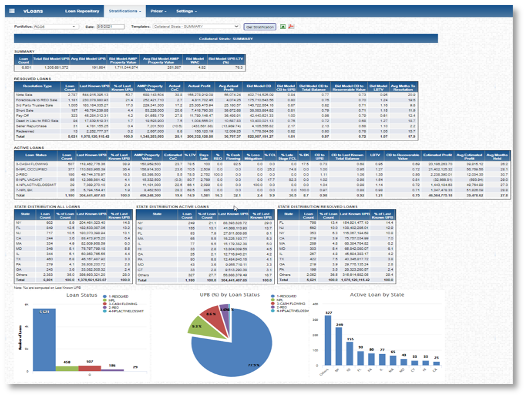Click the Loan Status column header in Active Loans
The image size is (527, 397).
(36, 156)
